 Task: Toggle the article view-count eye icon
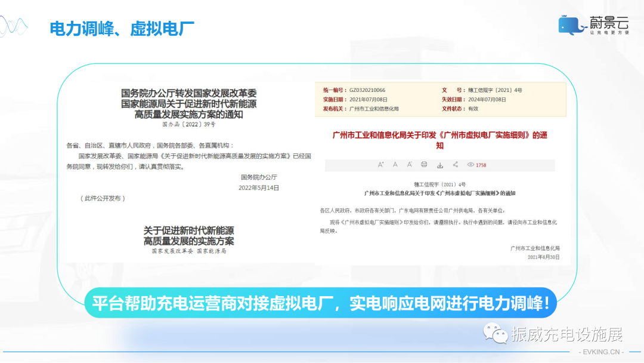coord(471,164)
